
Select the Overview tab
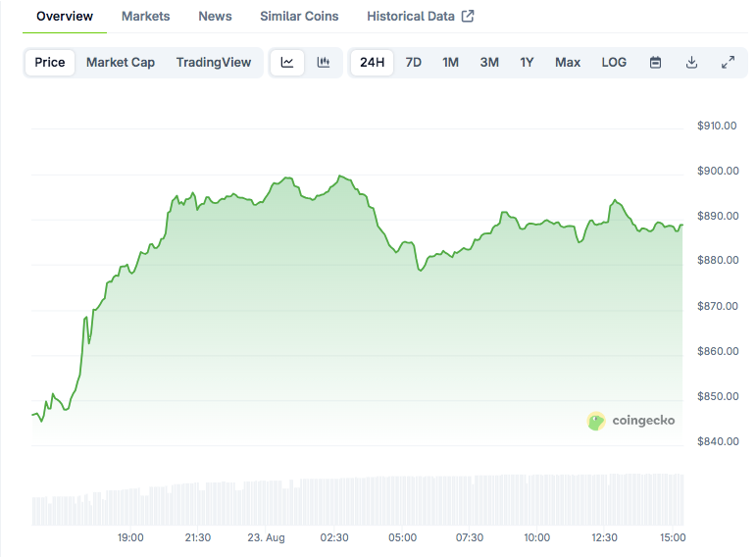pos(65,16)
